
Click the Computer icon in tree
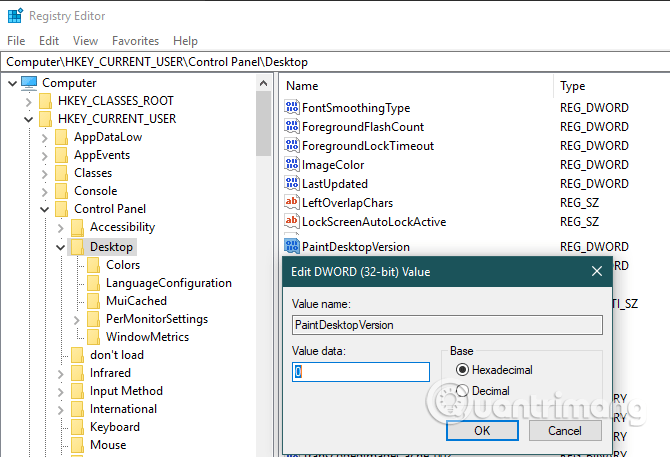point(28,83)
